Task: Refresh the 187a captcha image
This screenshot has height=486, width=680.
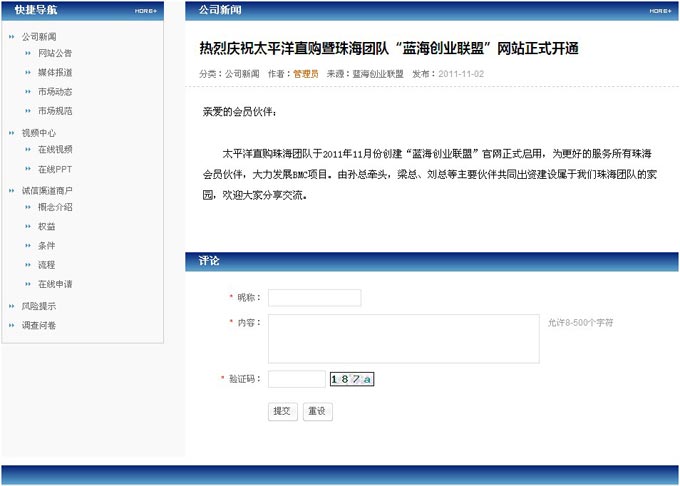Action: [352, 379]
